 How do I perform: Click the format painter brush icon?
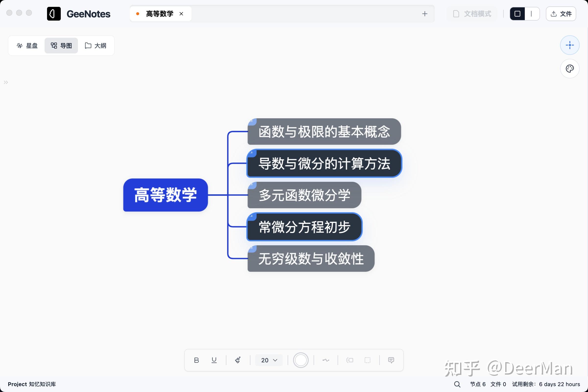pos(238,360)
